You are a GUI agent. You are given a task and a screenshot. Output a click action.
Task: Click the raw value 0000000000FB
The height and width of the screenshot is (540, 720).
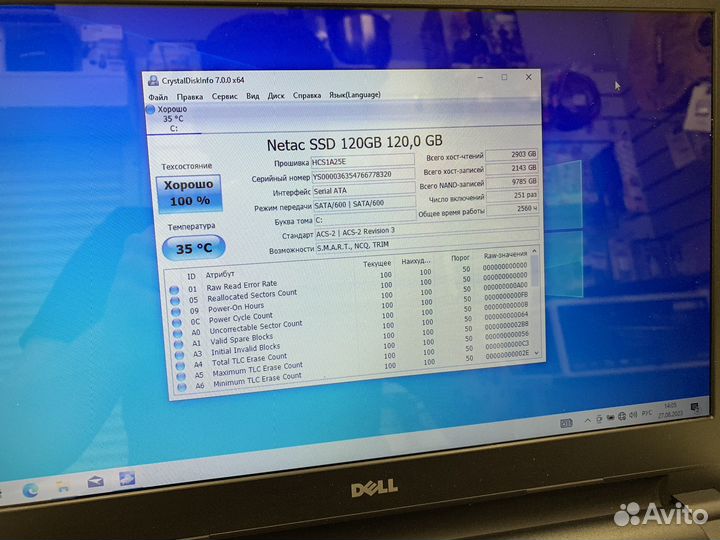506,295
